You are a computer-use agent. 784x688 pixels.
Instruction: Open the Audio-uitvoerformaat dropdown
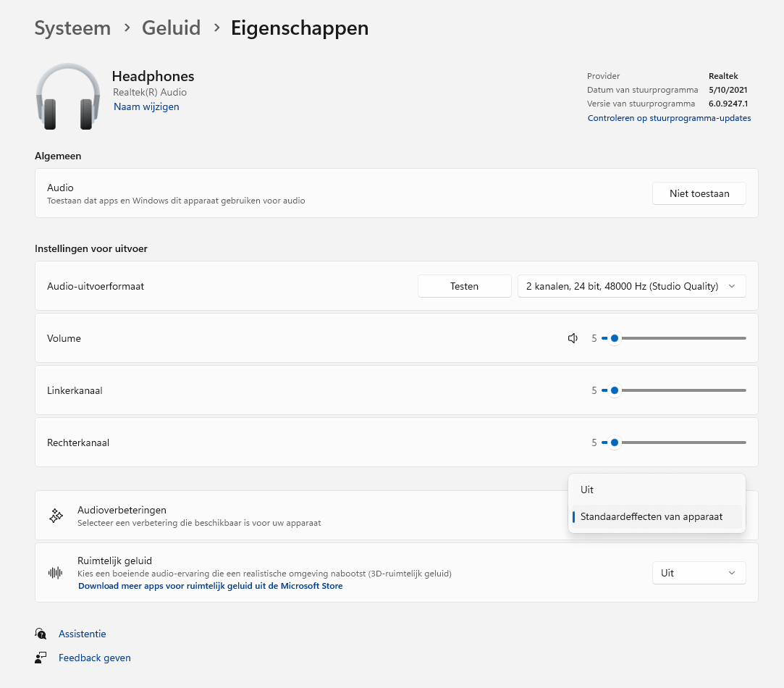pyautogui.click(x=631, y=286)
